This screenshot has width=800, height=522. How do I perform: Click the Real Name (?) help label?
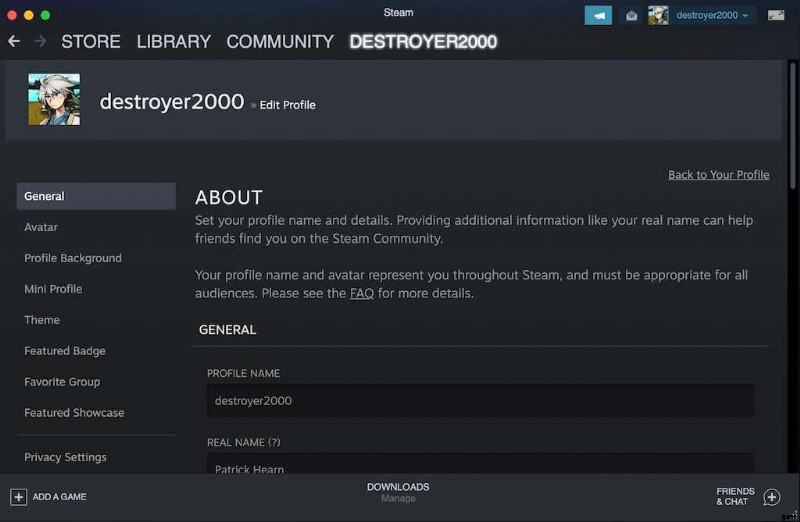coord(243,442)
